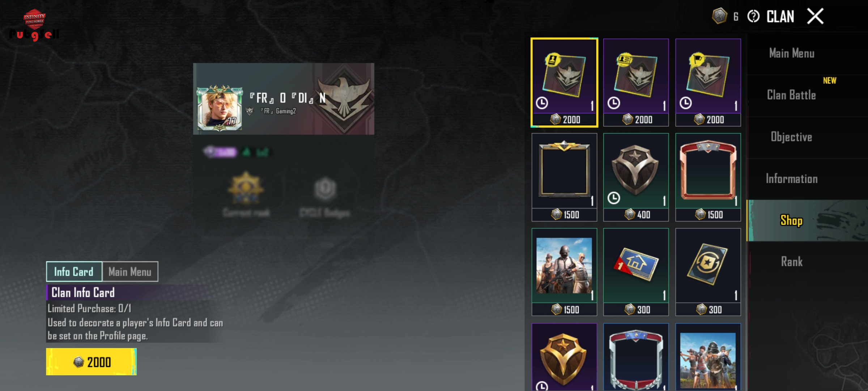Open the clan help question mark icon
Screen dimensions: 868x391
(753, 16)
